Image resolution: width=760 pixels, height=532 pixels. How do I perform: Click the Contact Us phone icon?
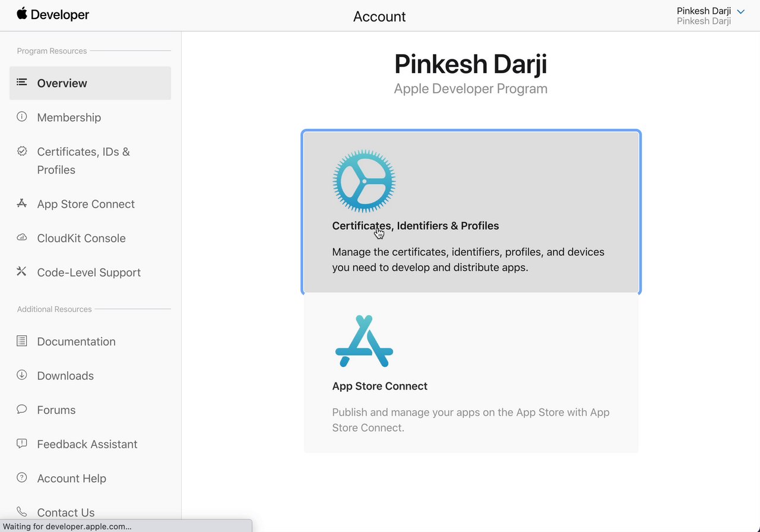pyautogui.click(x=22, y=512)
